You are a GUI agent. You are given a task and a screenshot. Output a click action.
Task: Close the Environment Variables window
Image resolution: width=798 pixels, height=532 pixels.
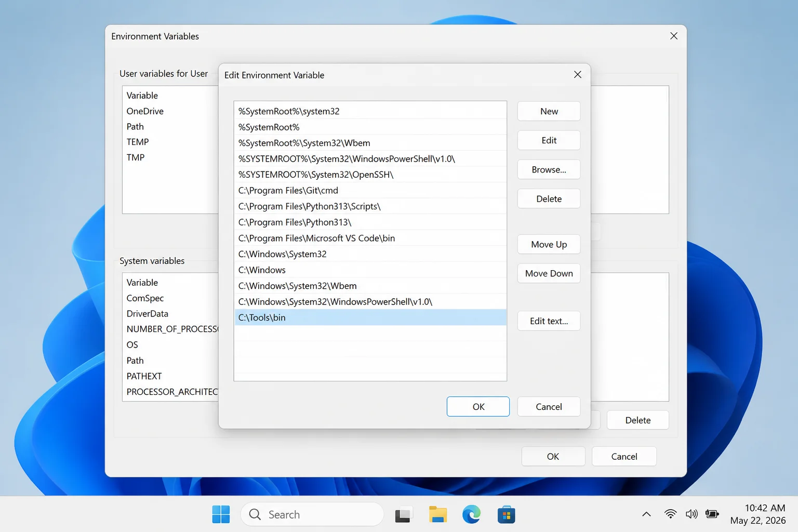pyautogui.click(x=674, y=36)
